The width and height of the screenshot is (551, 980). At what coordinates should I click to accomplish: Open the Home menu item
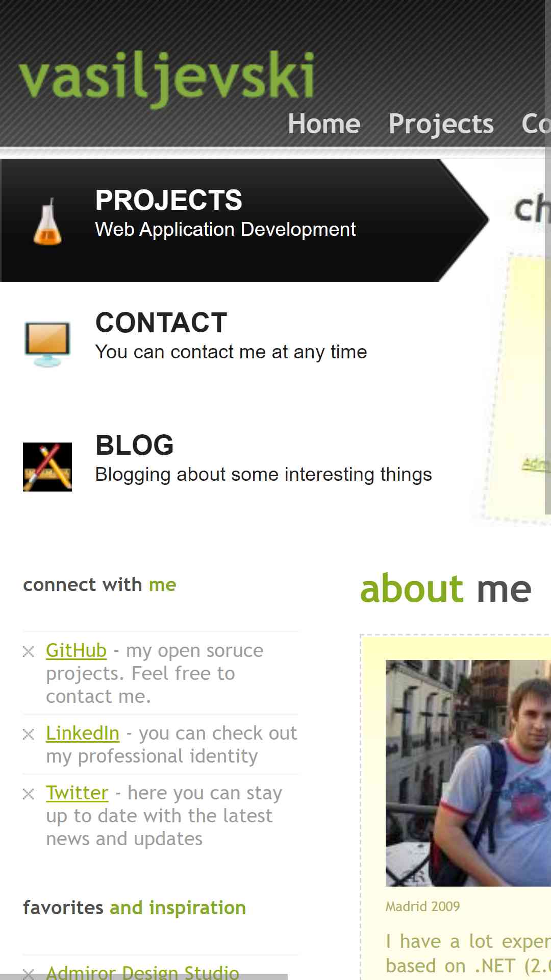324,124
